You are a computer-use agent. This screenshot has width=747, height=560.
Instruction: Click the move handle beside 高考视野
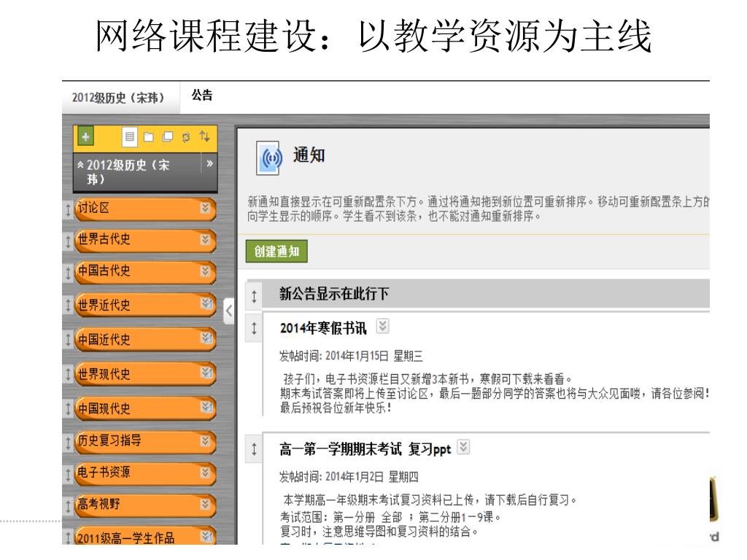68,506
